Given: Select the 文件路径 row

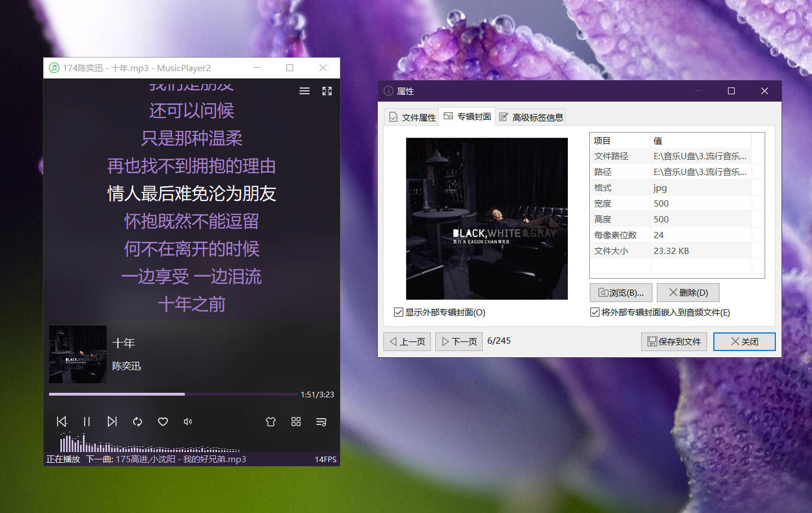Looking at the screenshot, I should [671, 156].
